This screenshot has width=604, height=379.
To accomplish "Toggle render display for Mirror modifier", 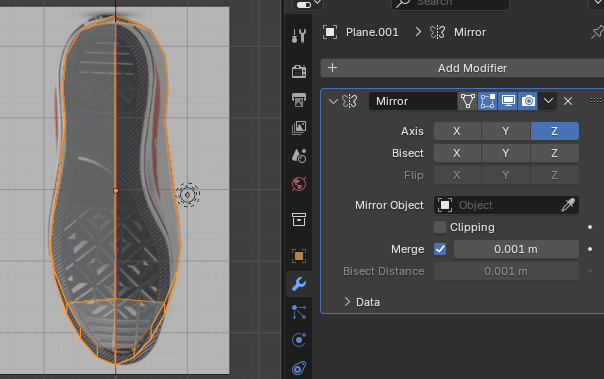I will point(528,101).
